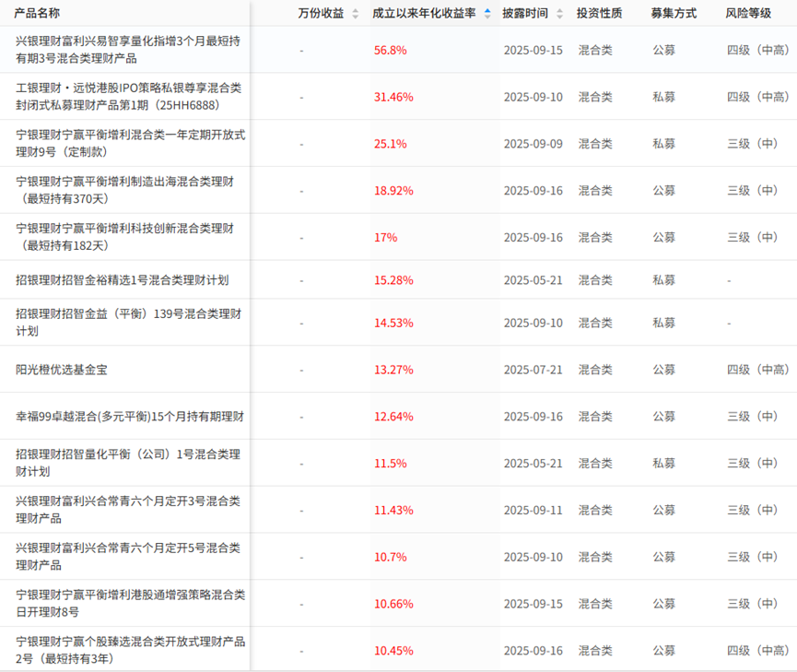
Task: Click the 56.8% yield value
Action: tap(391, 50)
